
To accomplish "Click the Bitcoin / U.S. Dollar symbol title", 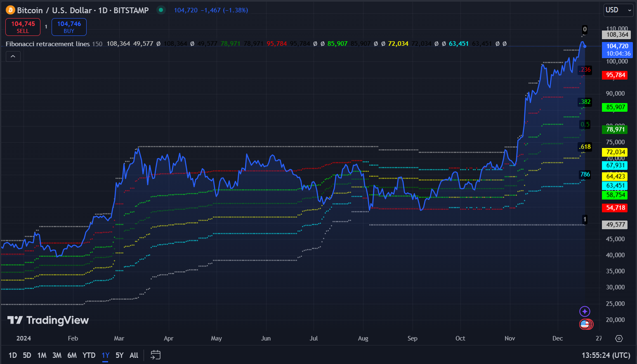I will (83, 10).
